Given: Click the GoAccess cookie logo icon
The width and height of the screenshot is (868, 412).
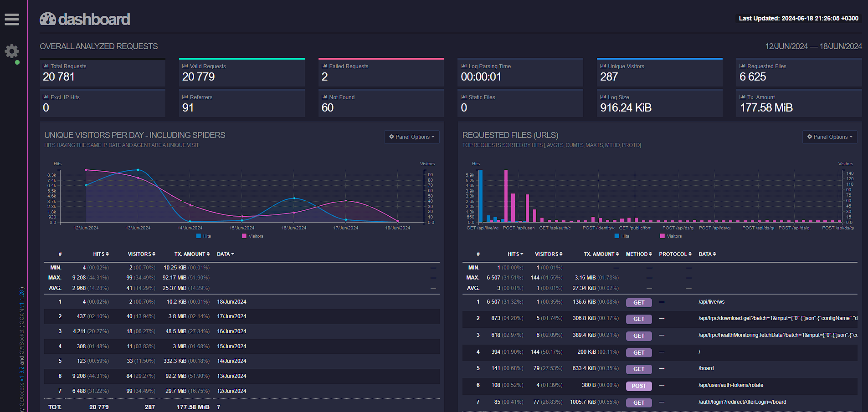Looking at the screenshot, I should pos(47,18).
